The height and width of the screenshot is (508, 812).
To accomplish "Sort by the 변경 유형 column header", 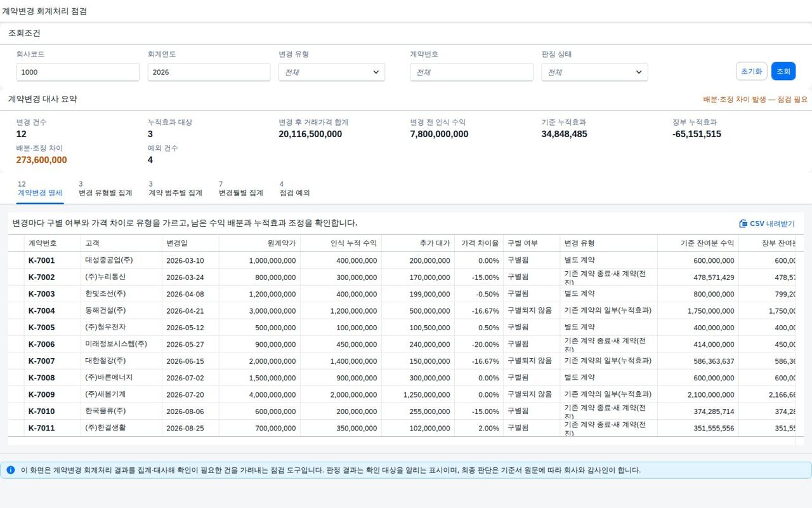I will [608, 243].
